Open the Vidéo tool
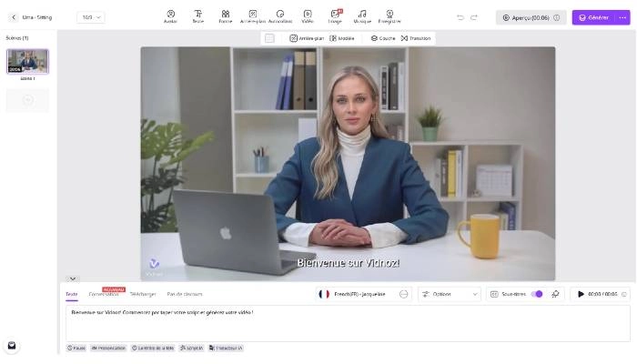Screen dimensions: 637x364 [308, 16]
